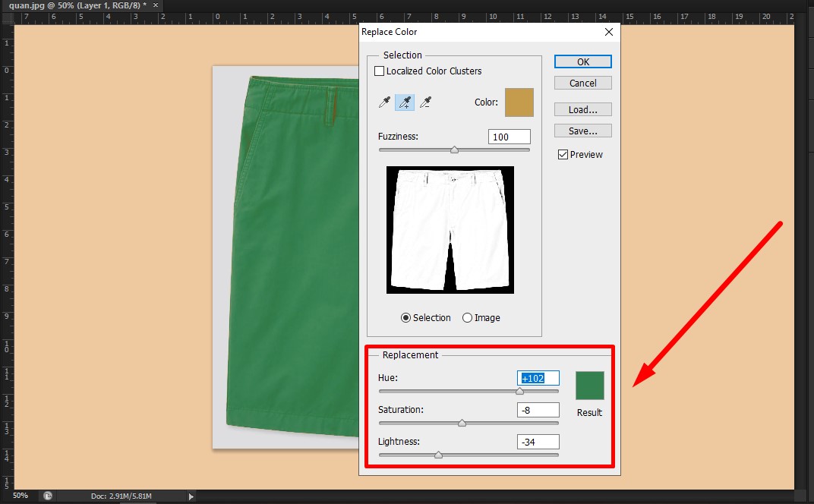The height and width of the screenshot is (504, 814).
Task: Switch to the quan.jpg document tab
Action: pos(76,5)
